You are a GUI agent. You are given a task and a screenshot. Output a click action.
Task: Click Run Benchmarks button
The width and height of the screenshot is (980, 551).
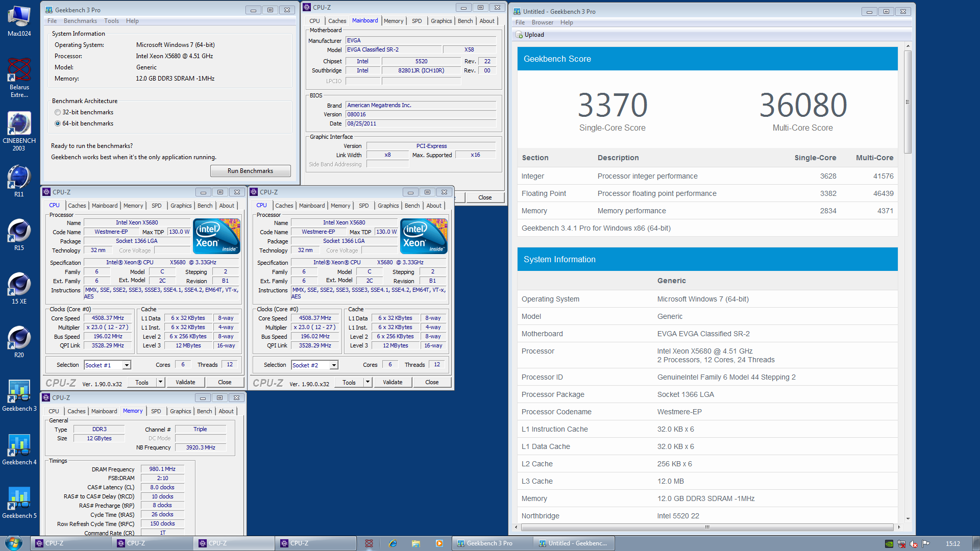click(x=250, y=171)
